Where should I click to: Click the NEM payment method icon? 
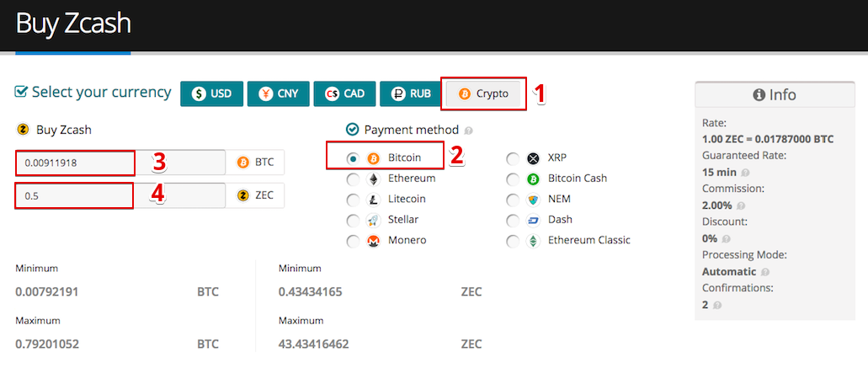[x=533, y=200]
